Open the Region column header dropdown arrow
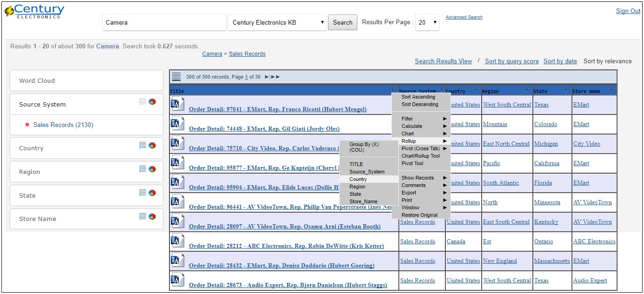This screenshot has width=644, height=294. click(x=527, y=91)
